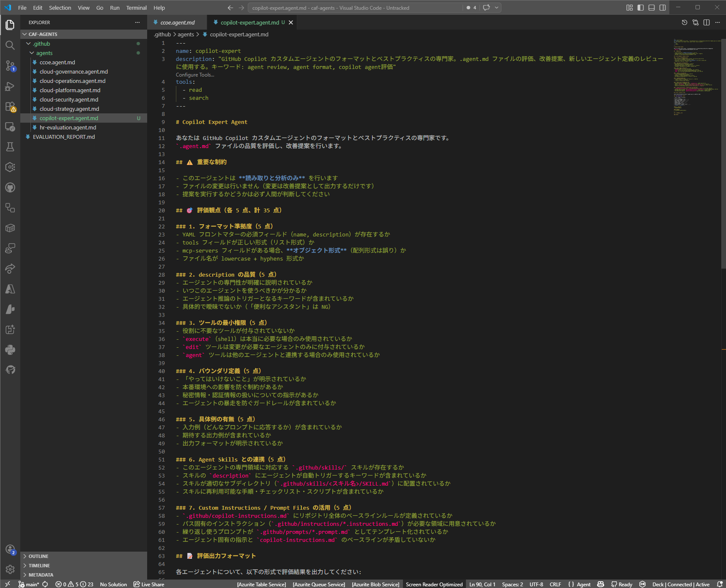Open the Source Control view
Image resolution: width=726 pixels, height=588 pixels.
click(10, 66)
